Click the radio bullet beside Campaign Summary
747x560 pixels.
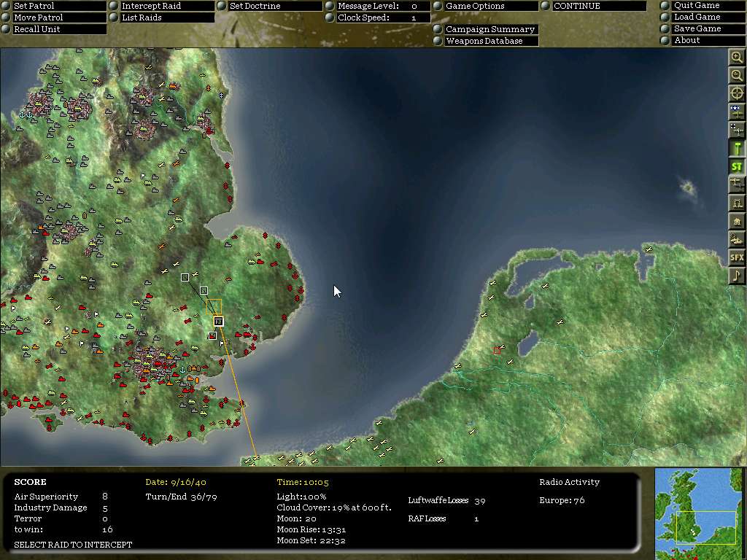pyautogui.click(x=438, y=29)
